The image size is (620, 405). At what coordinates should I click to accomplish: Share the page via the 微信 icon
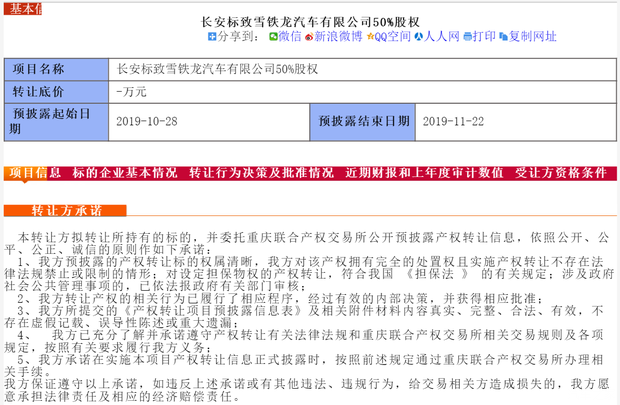273,37
